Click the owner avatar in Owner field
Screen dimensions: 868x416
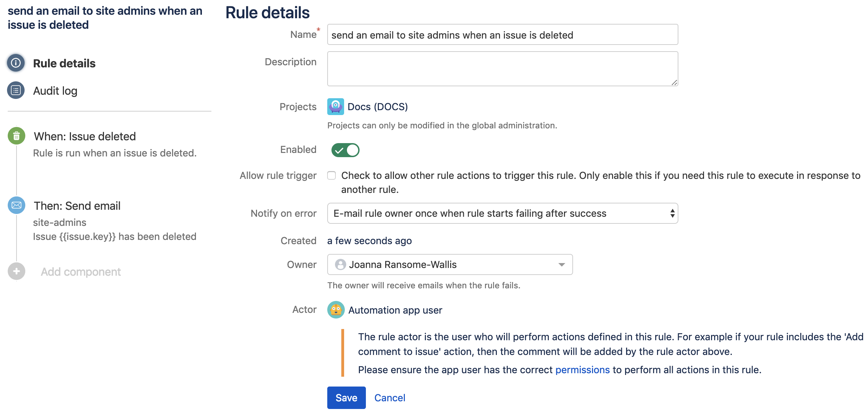(x=340, y=264)
